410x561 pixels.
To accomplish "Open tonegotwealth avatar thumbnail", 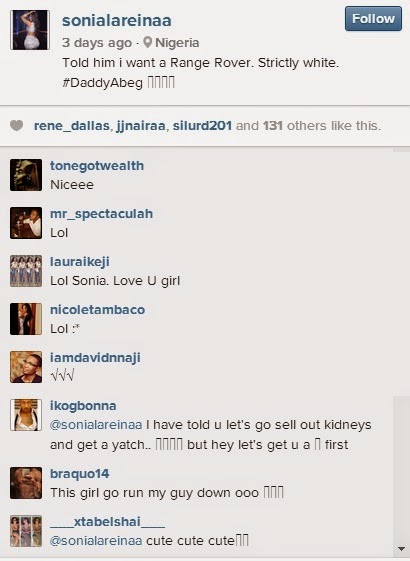I will (x=26, y=175).
